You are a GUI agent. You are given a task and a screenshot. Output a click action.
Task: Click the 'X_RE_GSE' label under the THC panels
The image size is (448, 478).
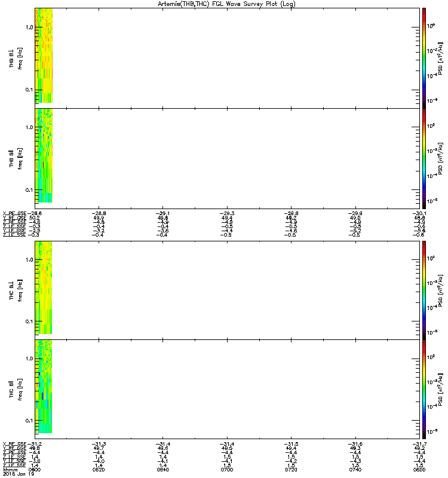[x=14, y=444]
